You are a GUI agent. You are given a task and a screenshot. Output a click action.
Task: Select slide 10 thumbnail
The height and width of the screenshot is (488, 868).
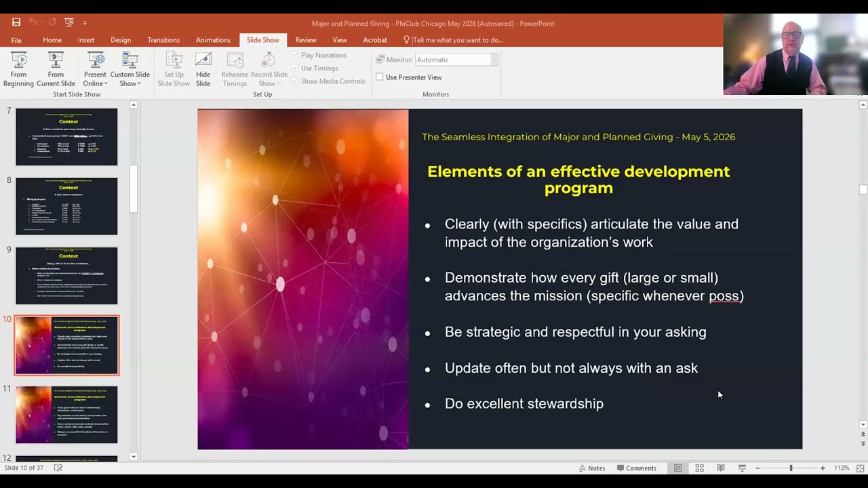pos(66,345)
